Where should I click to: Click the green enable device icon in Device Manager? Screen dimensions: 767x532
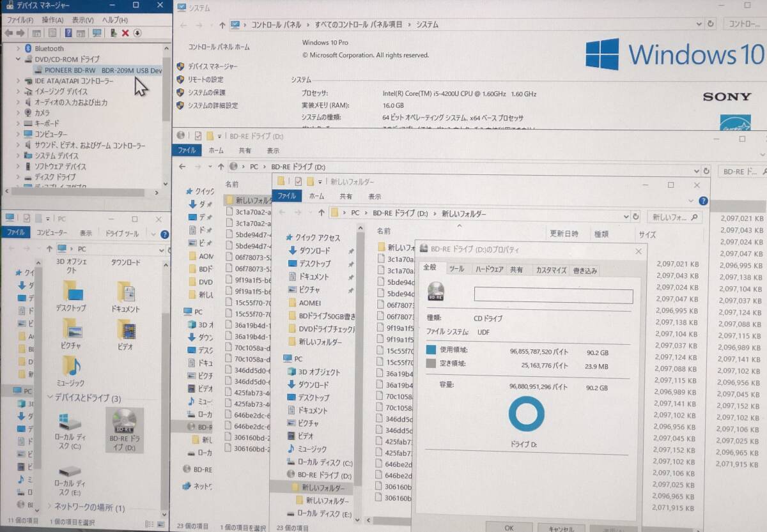113,33
